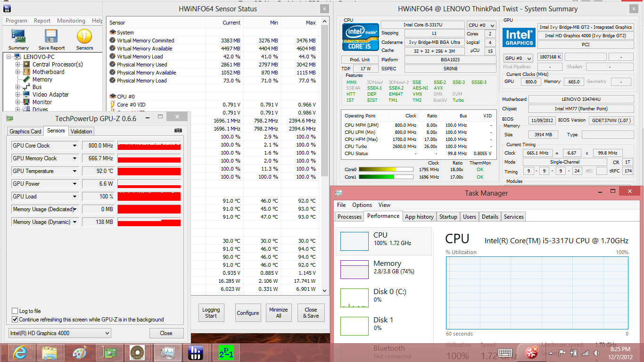Select the Memory panel in Task Manager
644x362 pixels.
point(383,269)
